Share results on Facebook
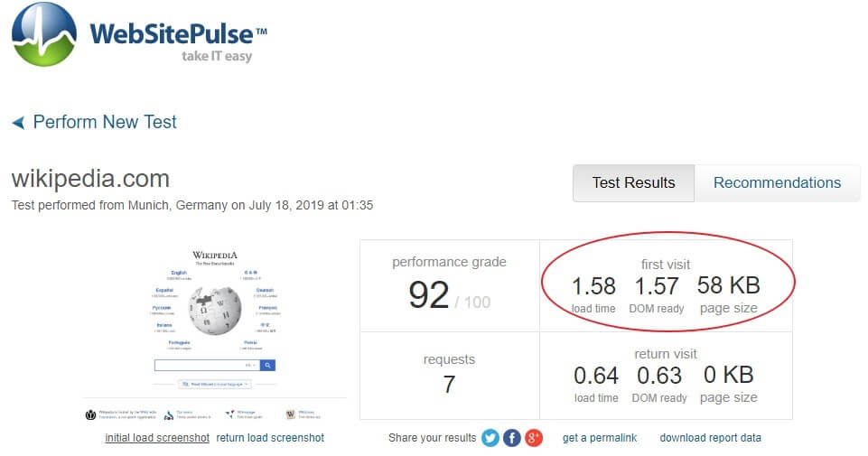Image resolution: width=868 pixels, height=456 pixels. coord(512,438)
